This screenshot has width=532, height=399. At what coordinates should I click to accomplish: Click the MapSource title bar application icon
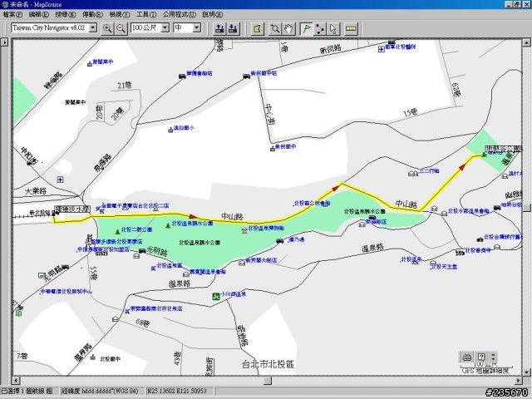(x=5, y=4)
